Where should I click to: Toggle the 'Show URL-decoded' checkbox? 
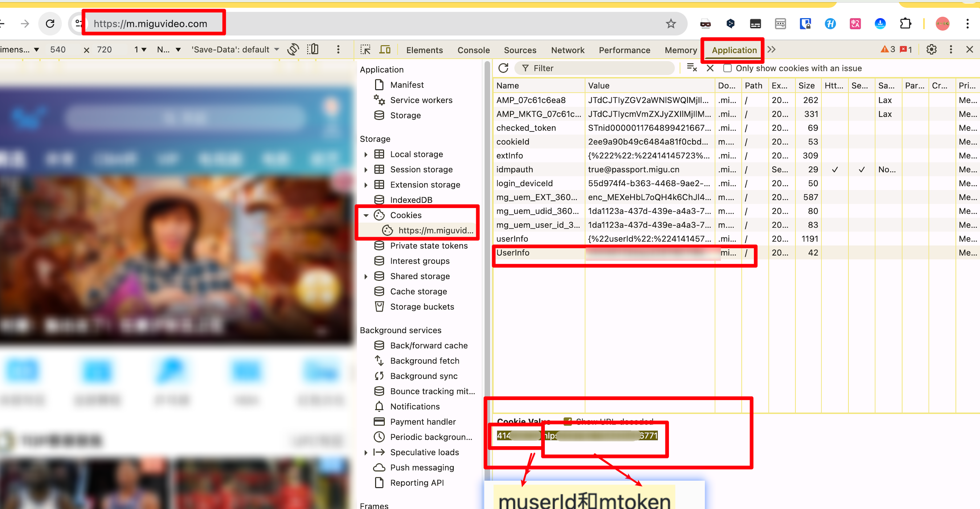(568, 421)
